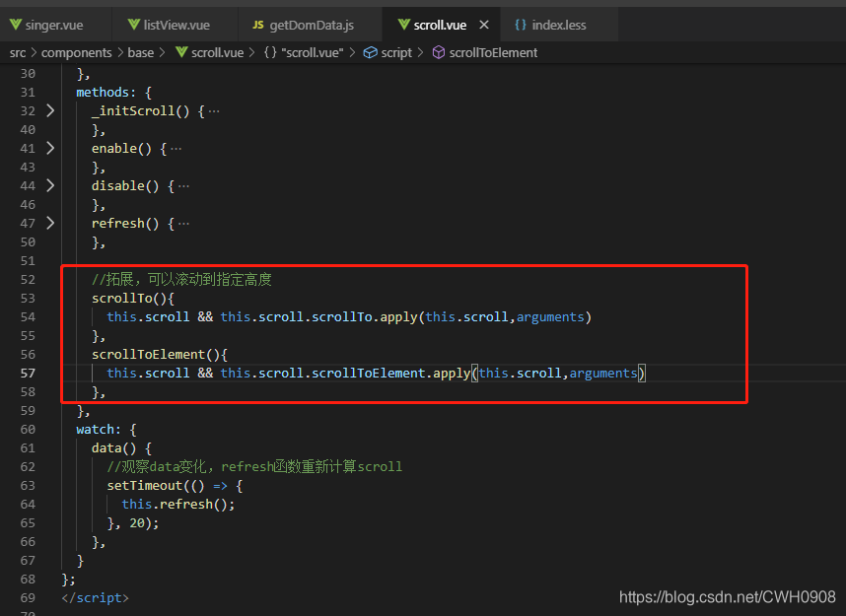Expand the folded enable() block

tap(50, 148)
